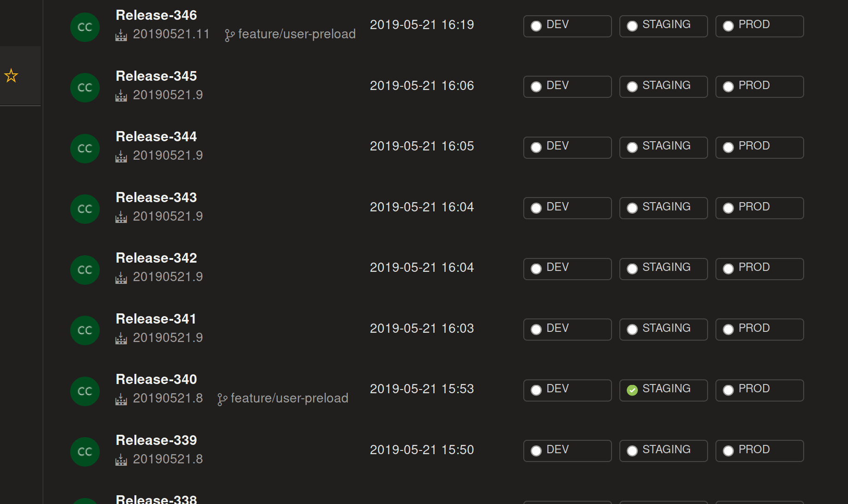The width and height of the screenshot is (848, 504).
Task: Click the CC avatar for Release-346
Action: tap(85, 27)
